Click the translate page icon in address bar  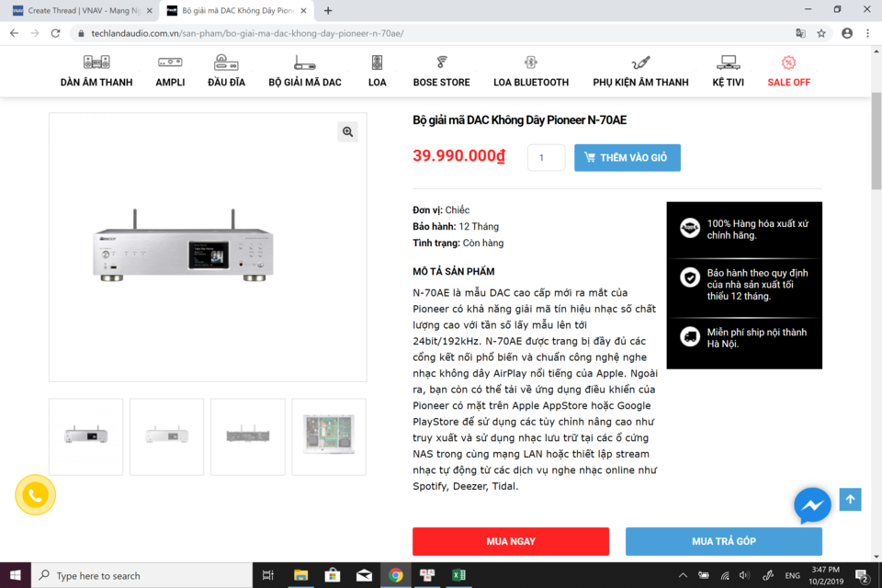(800, 33)
